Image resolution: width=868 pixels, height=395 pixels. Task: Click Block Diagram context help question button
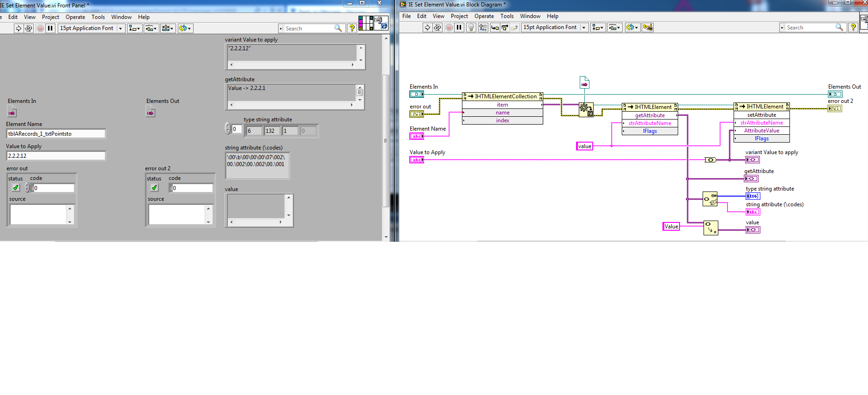(x=853, y=28)
